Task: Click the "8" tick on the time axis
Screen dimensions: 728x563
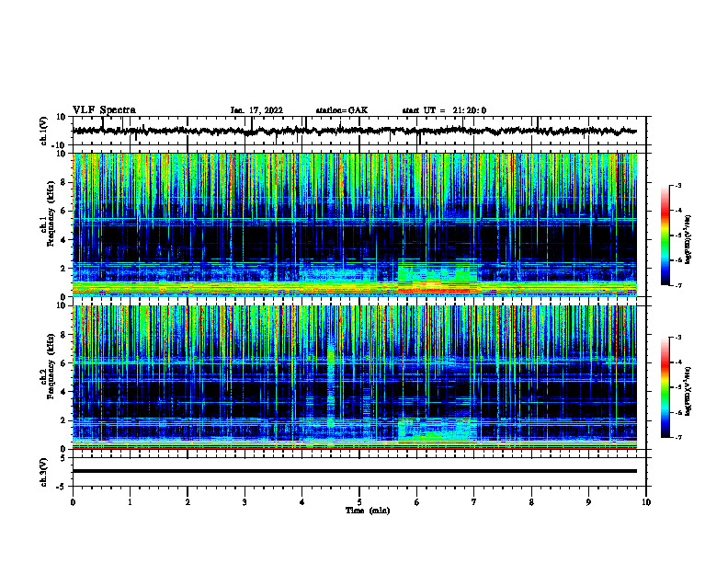Action: point(531,502)
